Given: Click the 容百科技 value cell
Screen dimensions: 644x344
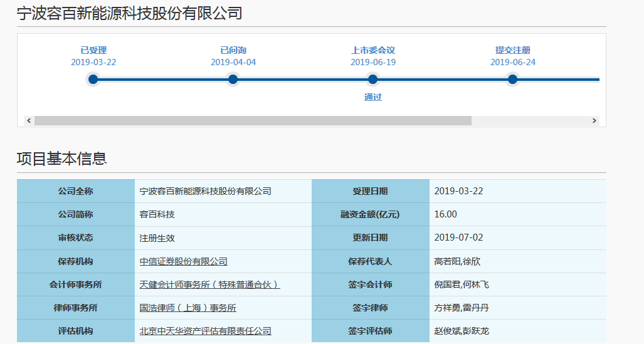Looking at the screenshot, I should coord(223,214).
